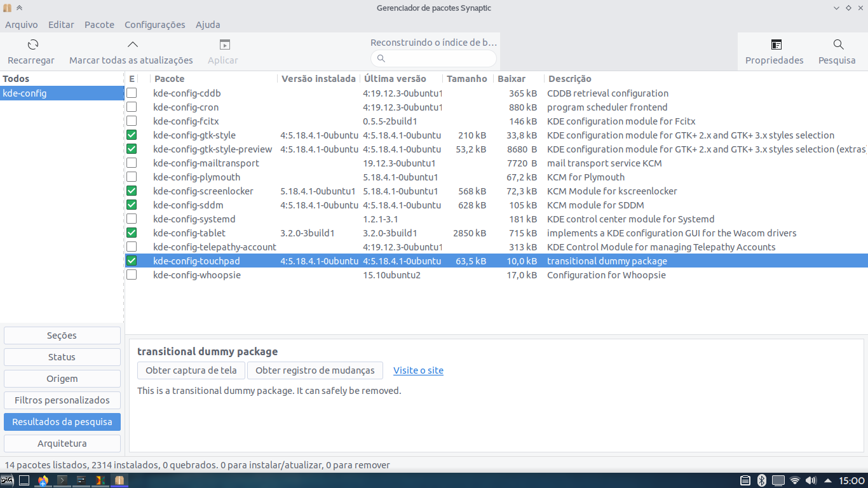Click Resultados da pesquisa button
868x488 pixels.
tap(62, 422)
